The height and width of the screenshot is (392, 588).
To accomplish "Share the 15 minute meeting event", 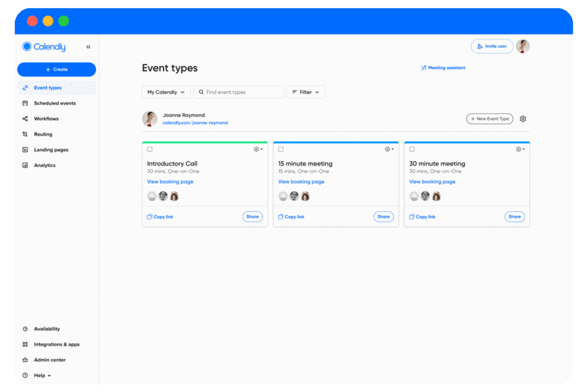I will coord(384,217).
